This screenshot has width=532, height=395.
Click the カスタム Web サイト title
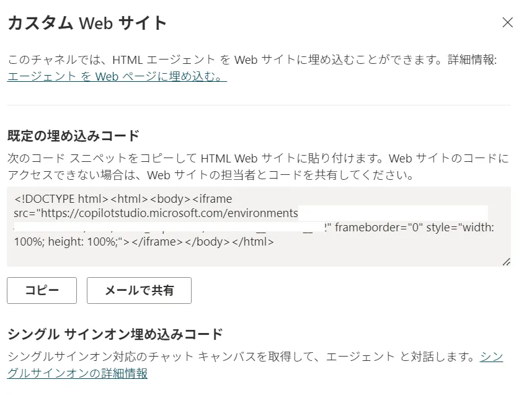tap(87, 24)
